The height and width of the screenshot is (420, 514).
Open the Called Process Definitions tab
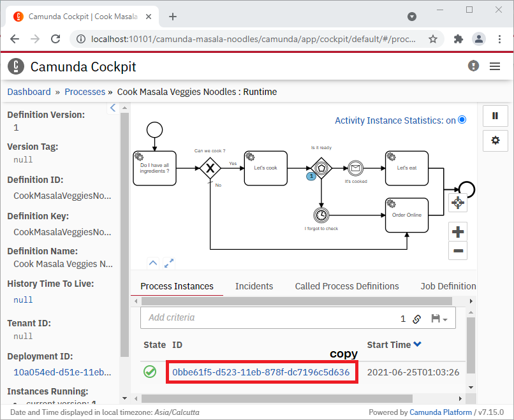[347, 286]
